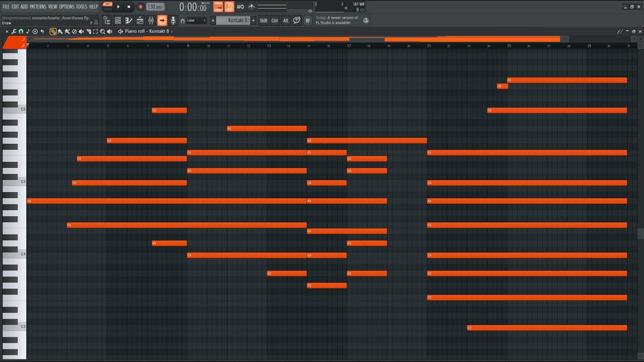The image size is (644, 362).
Task: Expand the pattern selector arrow left of Kontakt 8
Action: (213, 21)
